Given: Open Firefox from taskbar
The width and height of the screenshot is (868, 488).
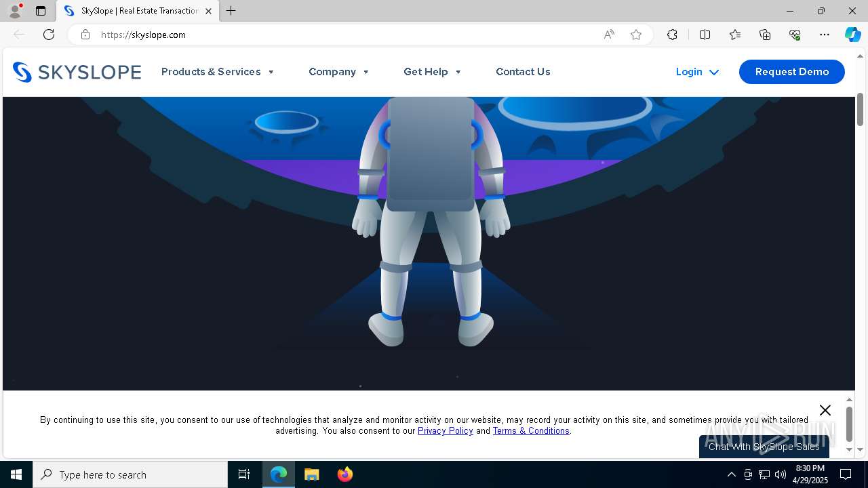Looking at the screenshot, I should 344,474.
